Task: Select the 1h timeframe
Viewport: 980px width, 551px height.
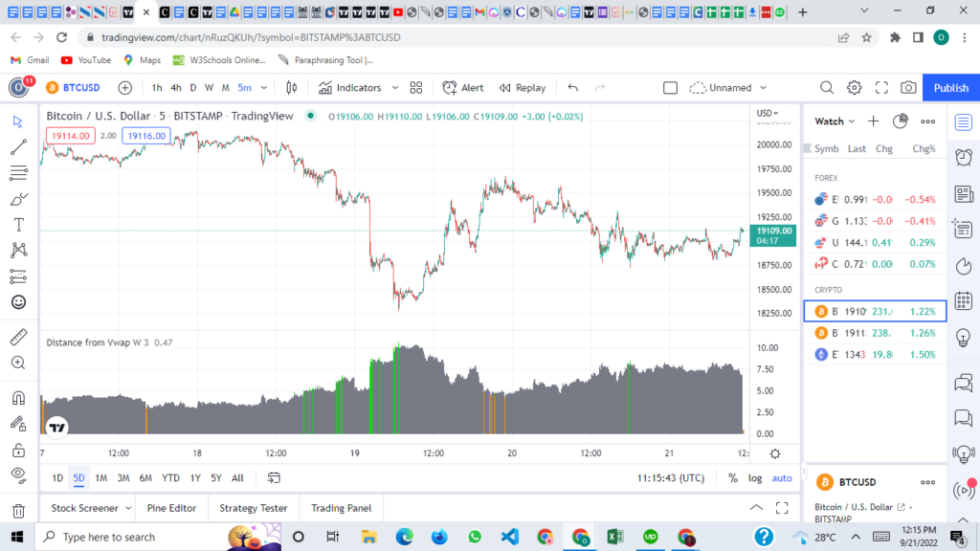Action: click(156, 88)
